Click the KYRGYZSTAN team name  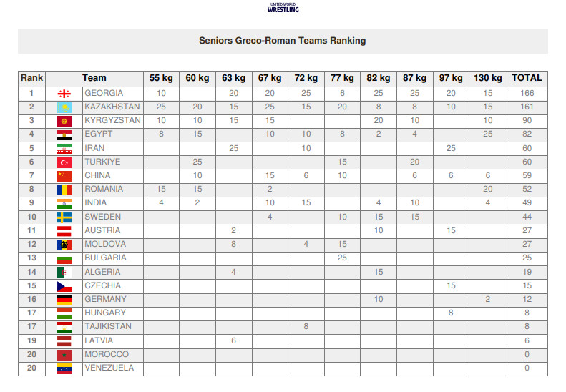pos(112,121)
